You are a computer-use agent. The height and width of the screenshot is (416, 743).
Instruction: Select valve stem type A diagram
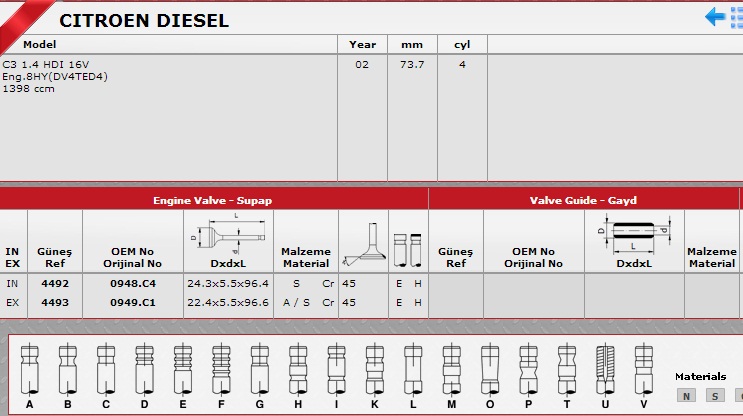tap(29, 369)
